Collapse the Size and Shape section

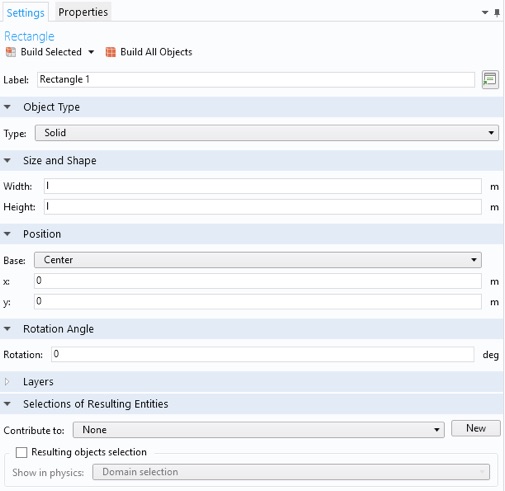[7, 160]
